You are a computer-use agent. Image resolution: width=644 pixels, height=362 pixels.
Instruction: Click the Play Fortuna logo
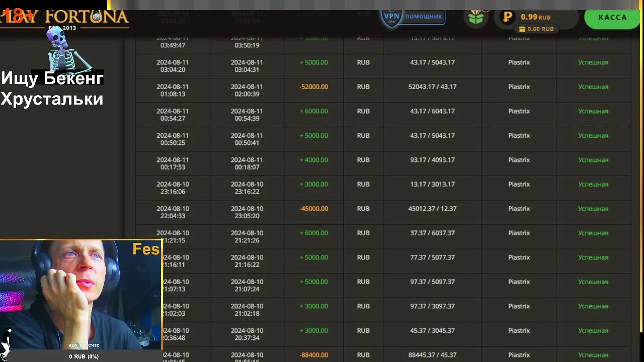click(64, 18)
